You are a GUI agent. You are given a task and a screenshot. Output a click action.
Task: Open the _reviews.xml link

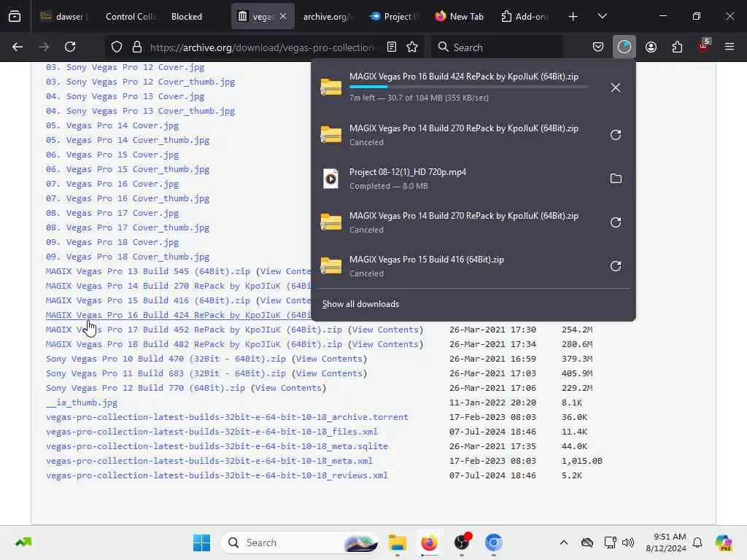pos(217,475)
